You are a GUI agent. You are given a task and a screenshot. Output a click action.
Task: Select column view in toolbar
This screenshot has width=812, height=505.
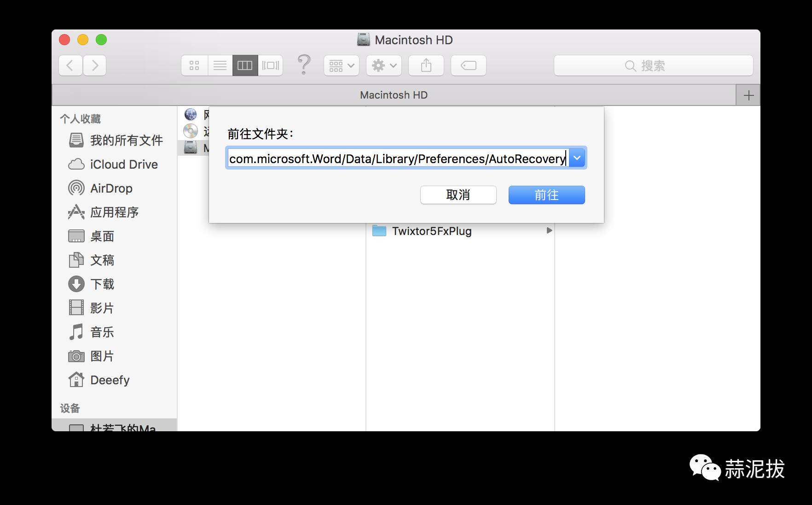245,65
